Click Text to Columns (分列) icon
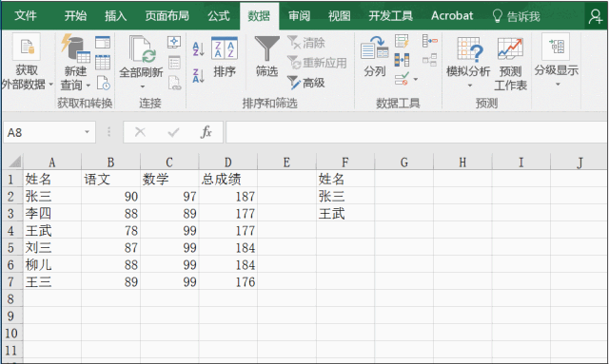Viewport: 609px width, 364px height. [374, 48]
